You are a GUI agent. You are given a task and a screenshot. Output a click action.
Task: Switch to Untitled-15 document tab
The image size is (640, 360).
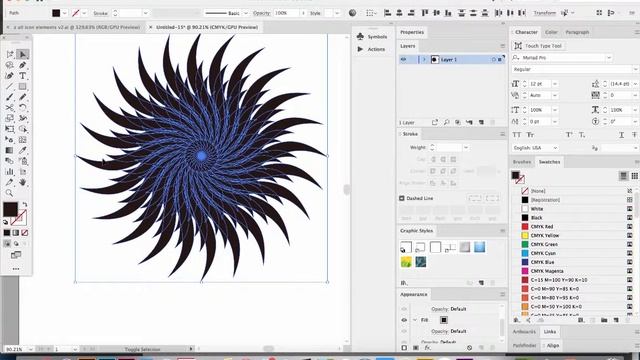207,27
